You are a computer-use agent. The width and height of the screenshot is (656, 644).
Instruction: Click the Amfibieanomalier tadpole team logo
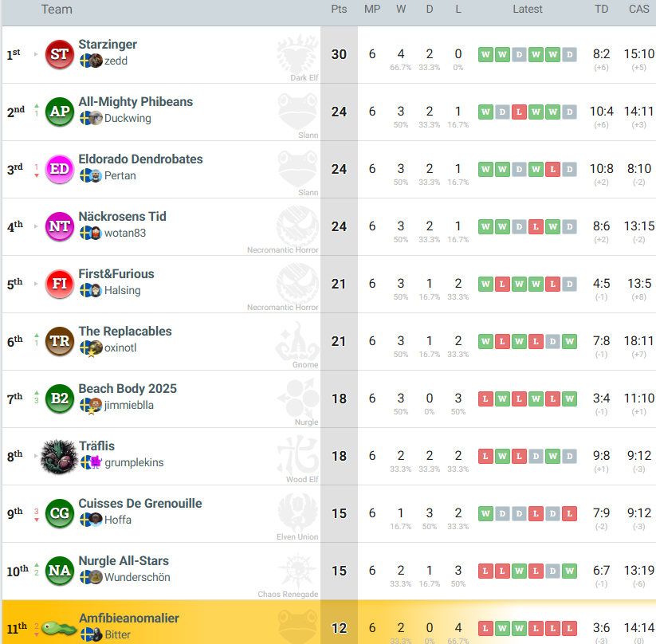pyautogui.click(x=59, y=629)
